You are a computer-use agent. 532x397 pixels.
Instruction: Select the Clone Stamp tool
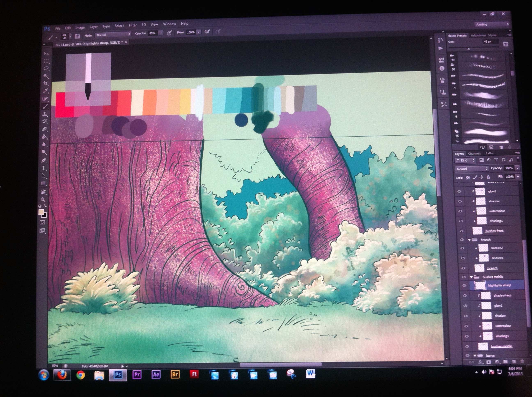(45, 114)
